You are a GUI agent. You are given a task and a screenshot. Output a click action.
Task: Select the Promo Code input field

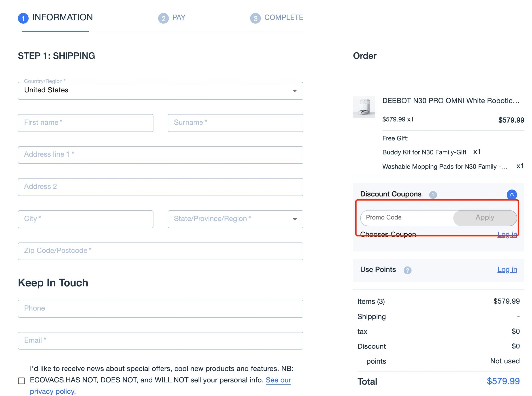[399, 218]
